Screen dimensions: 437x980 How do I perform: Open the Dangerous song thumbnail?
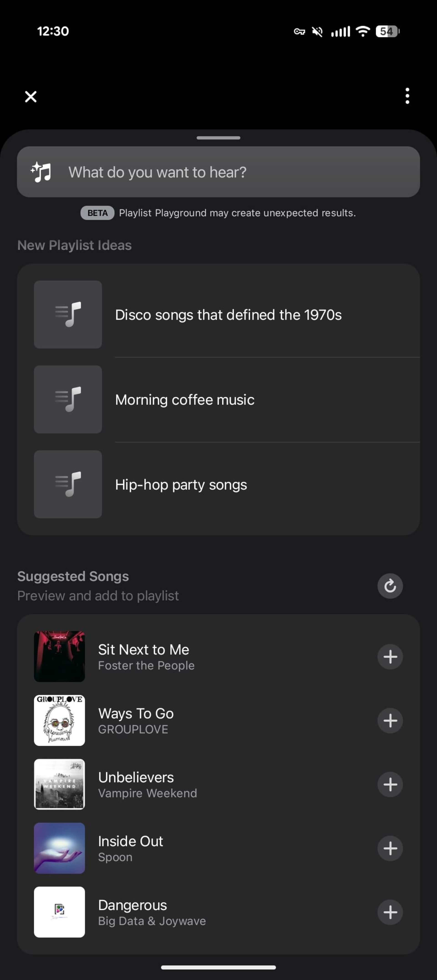59,912
